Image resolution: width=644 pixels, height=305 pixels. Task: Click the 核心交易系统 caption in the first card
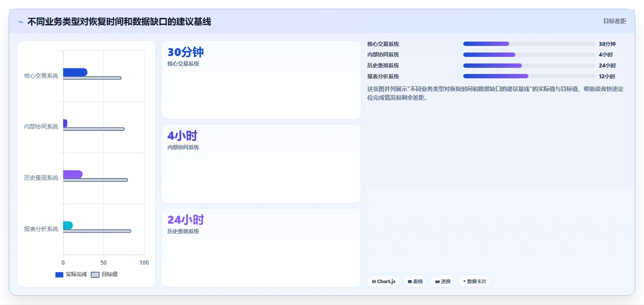(x=183, y=64)
